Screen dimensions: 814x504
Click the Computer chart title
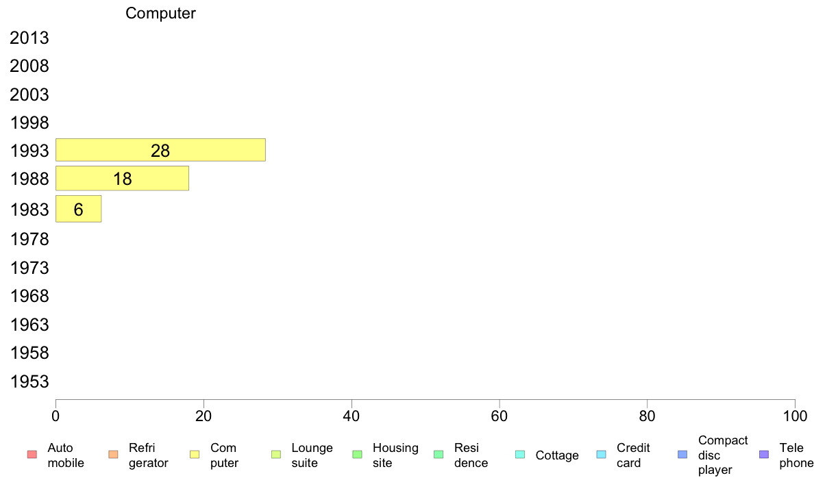click(x=160, y=14)
